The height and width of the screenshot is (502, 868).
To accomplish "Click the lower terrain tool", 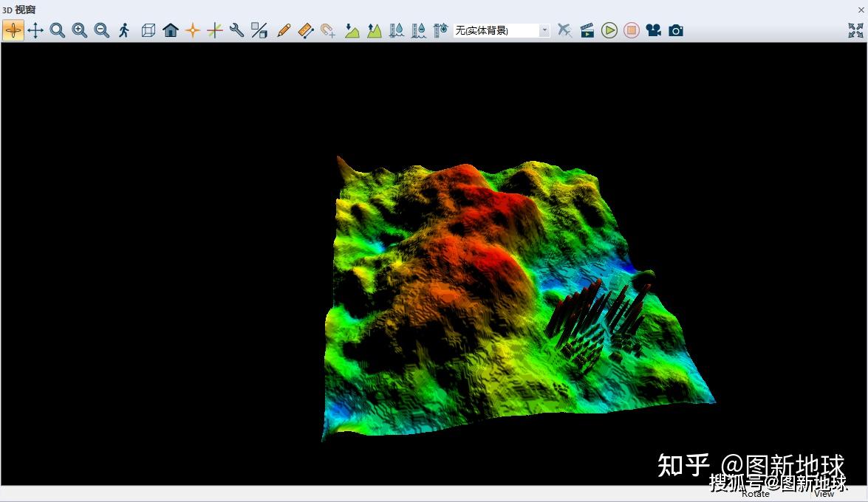I will coord(352,30).
